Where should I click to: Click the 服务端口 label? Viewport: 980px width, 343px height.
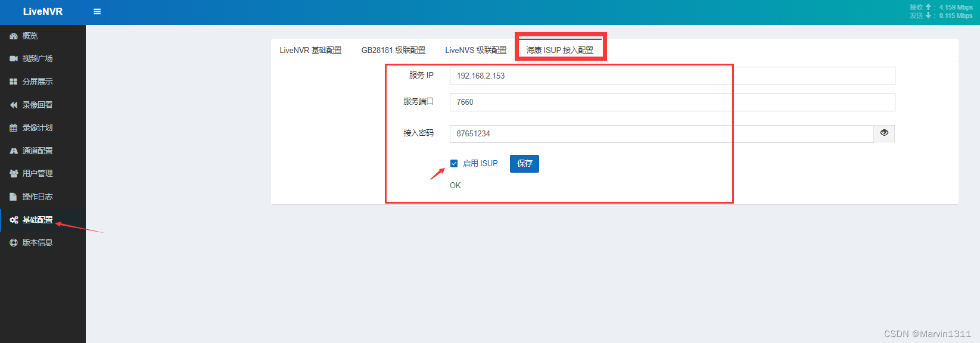pos(418,101)
